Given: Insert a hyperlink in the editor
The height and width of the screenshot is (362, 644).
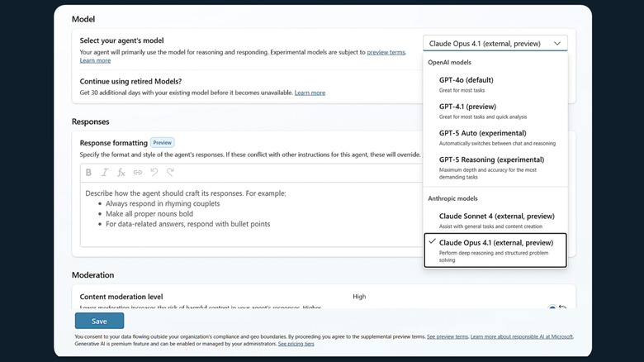Looking at the screenshot, I should pyautogui.click(x=138, y=173).
